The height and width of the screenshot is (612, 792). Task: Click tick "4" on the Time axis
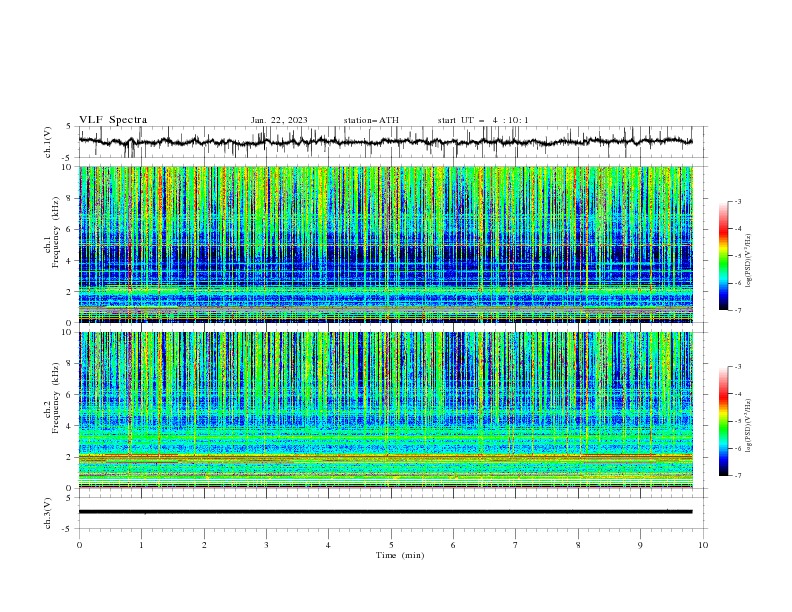point(328,545)
